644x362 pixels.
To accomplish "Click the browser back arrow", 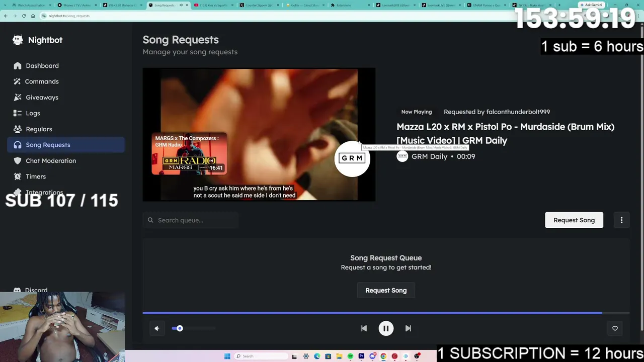I will pos(6,16).
